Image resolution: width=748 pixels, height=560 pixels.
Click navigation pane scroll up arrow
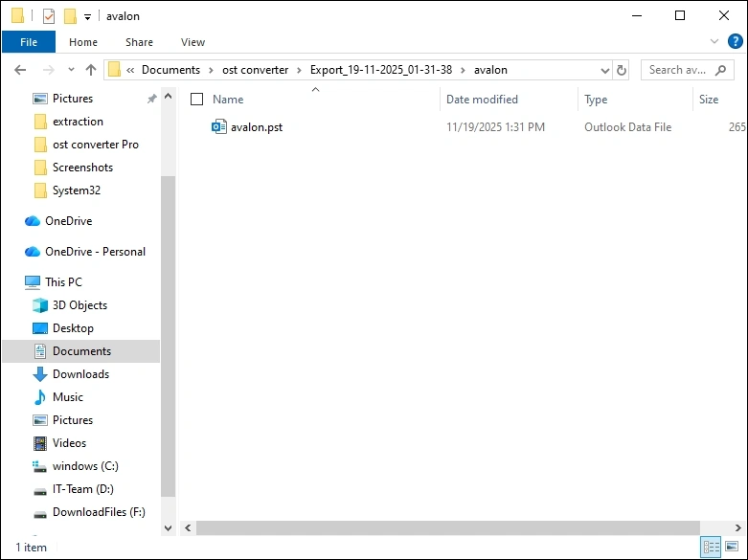click(x=168, y=96)
